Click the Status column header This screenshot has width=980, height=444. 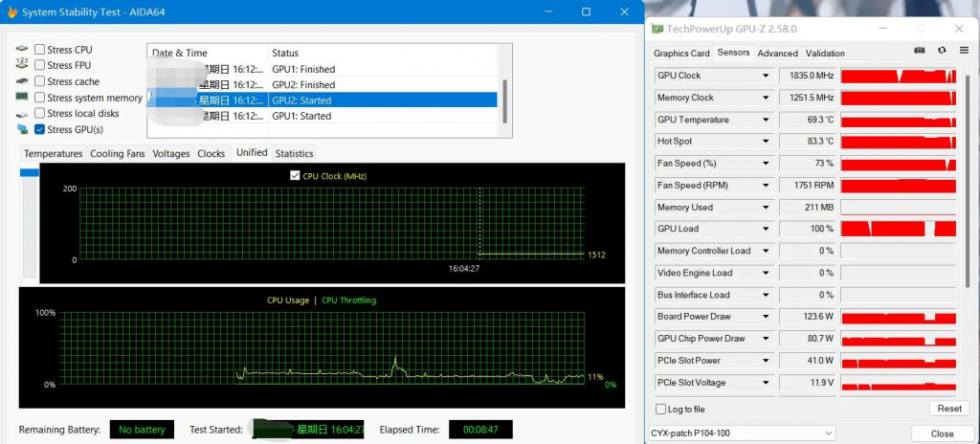click(383, 53)
